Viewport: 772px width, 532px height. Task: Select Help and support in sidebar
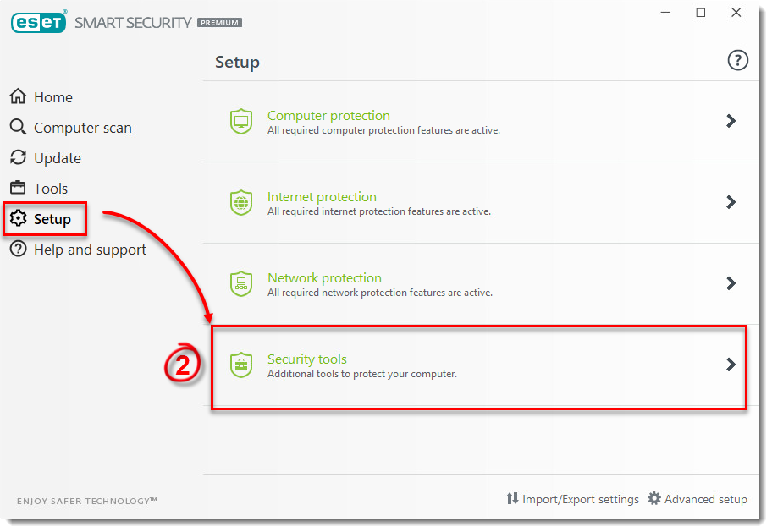(89, 250)
